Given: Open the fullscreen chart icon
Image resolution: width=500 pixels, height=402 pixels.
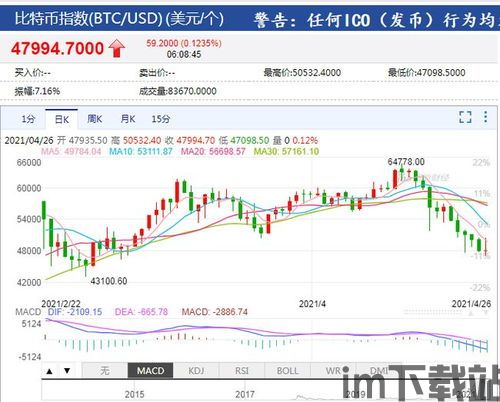Looking at the screenshot, I should [465, 117].
